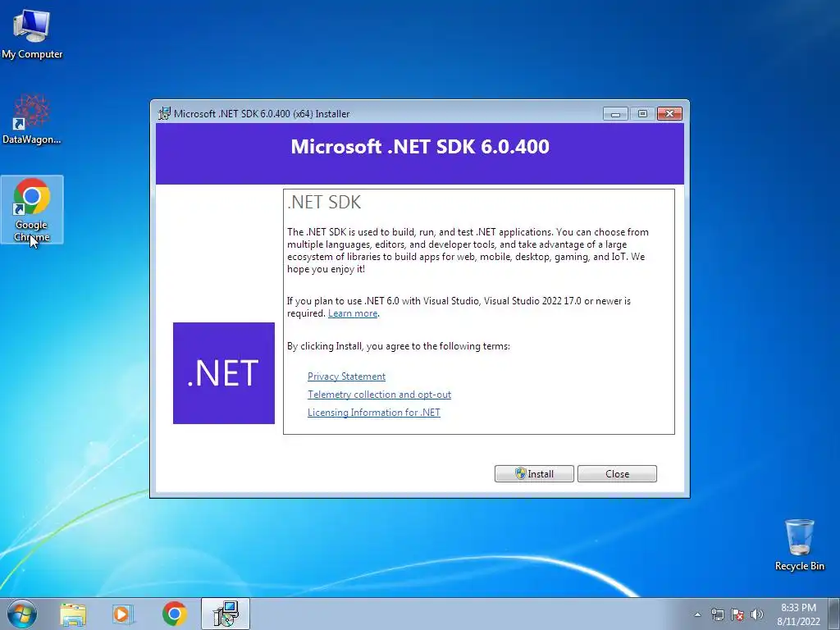Click the .NET SDK heading in the text panel
The image size is (840, 630).
tap(324, 202)
